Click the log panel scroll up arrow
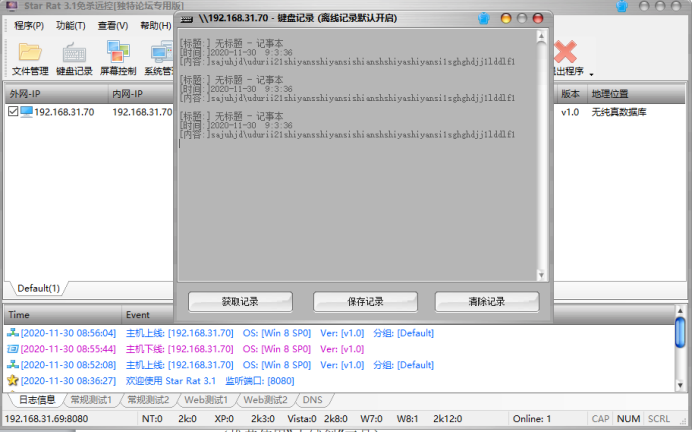693x432 pixels. pos(680,310)
